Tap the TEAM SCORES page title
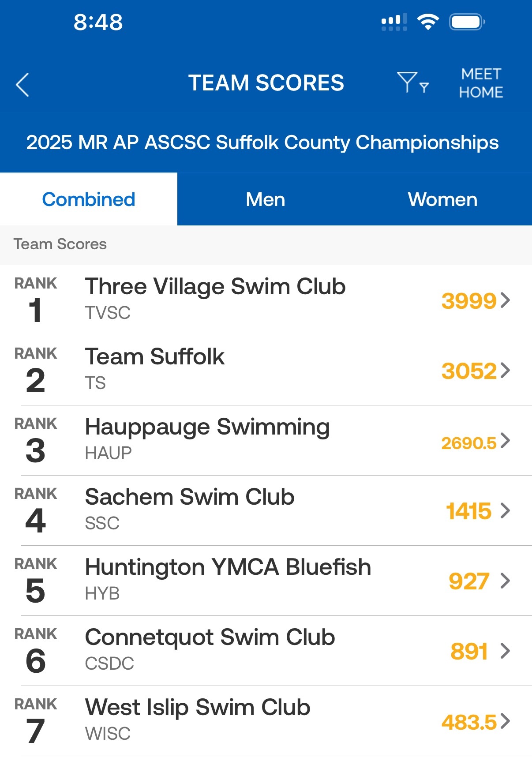Screen dimensions: 532x761 click(266, 83)
